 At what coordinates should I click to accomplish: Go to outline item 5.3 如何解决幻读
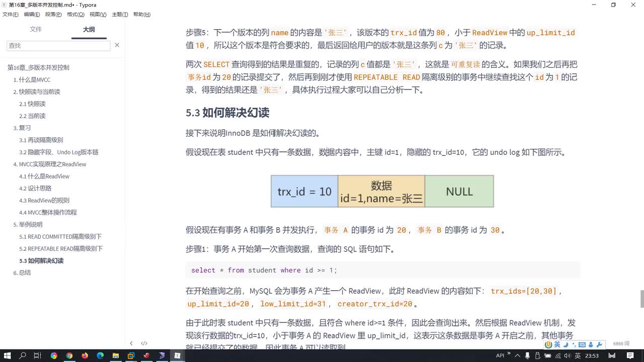[x=41, y=260]
